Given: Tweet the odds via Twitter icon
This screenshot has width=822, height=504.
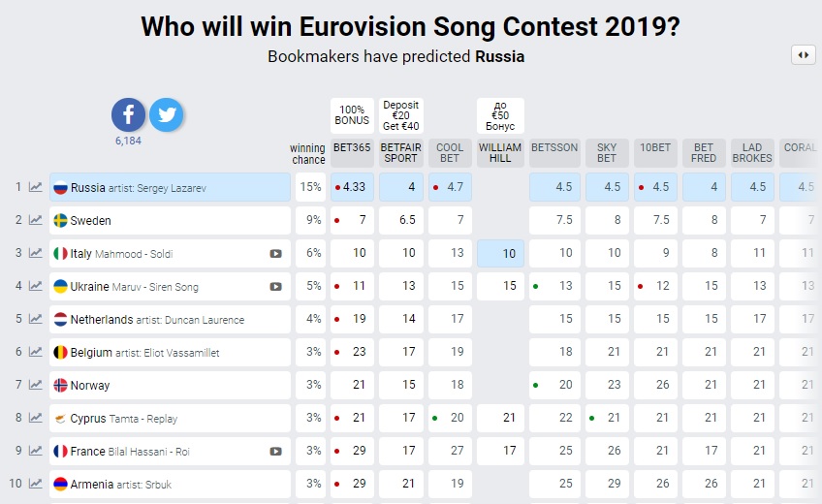Looking at the screenshot, I should click(x=166, y=114).
